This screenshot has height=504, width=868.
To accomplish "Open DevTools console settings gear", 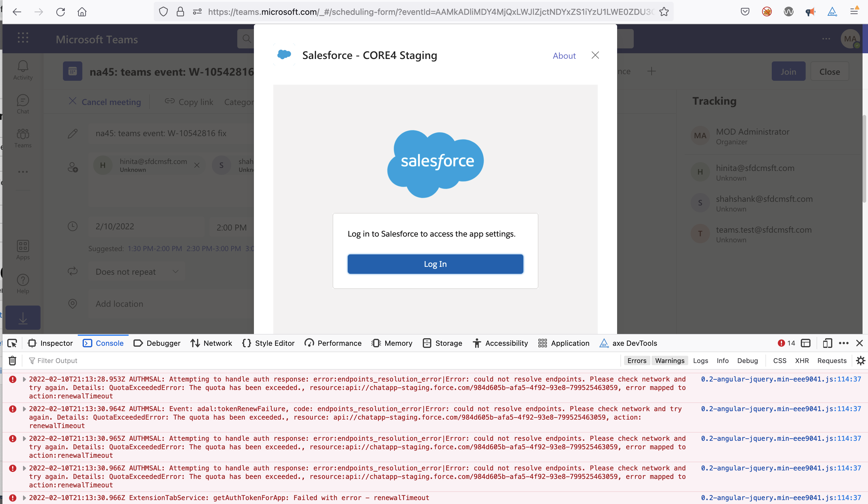I will (x=860, y=360).
